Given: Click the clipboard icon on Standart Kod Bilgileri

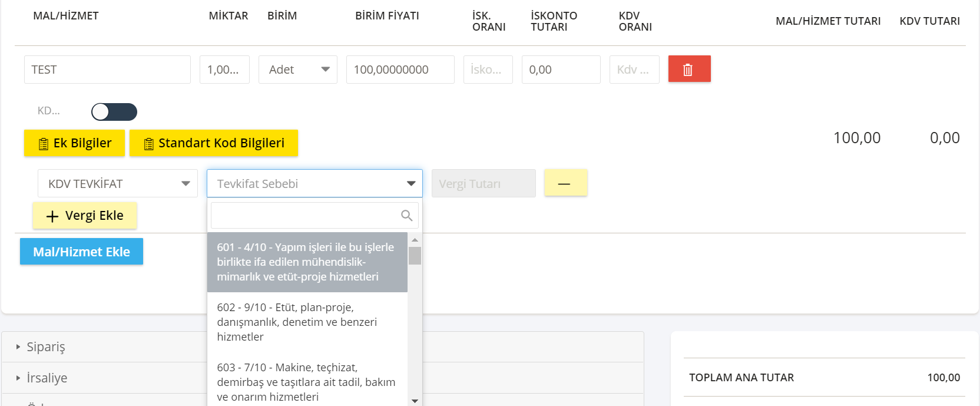Looking at the screenshot, I should (x=148, y=144).
